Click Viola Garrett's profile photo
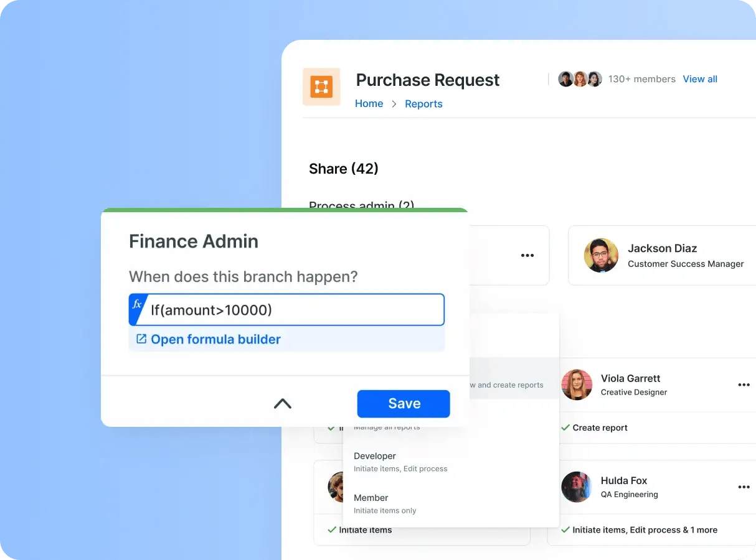Image resolution: width=756 pixels, height=560 pixels. click(x=577, y=385)
